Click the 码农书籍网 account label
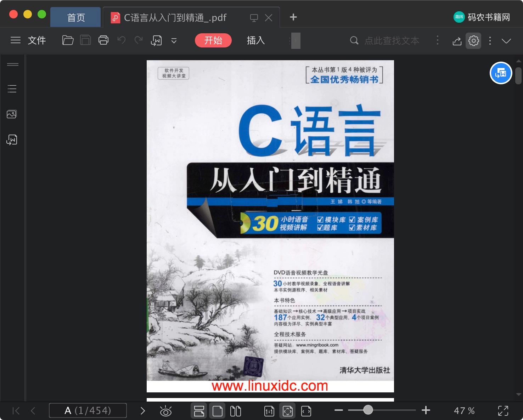 coord(482,17)
